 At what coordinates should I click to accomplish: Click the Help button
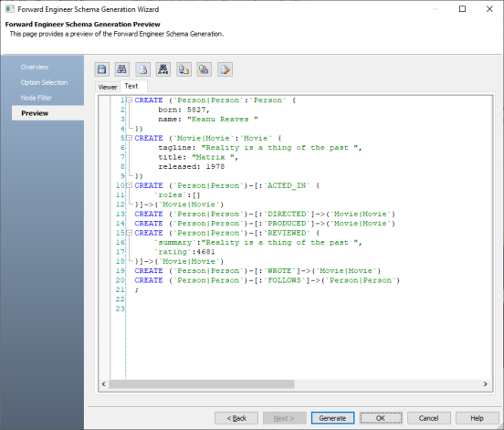[x=477, y=418]
